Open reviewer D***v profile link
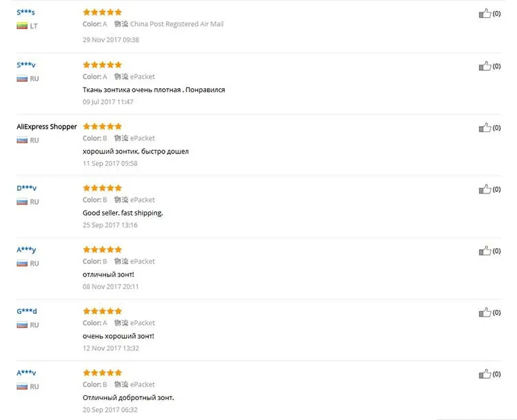 26,188
